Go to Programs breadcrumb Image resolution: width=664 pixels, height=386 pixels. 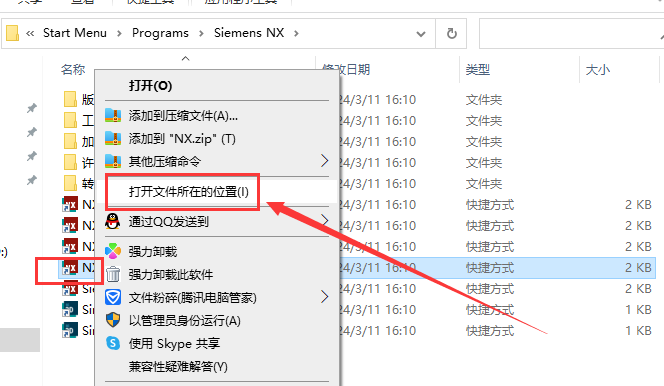[x=160, y=33]
